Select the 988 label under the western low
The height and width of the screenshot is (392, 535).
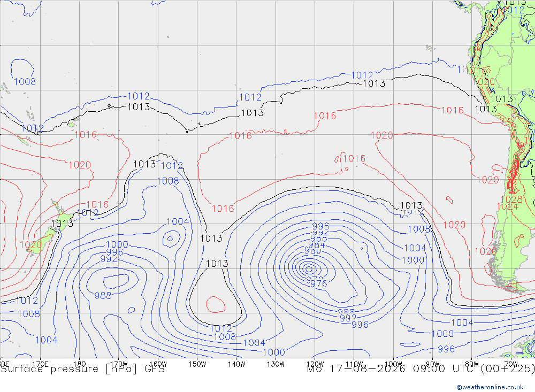coord(103,295)
